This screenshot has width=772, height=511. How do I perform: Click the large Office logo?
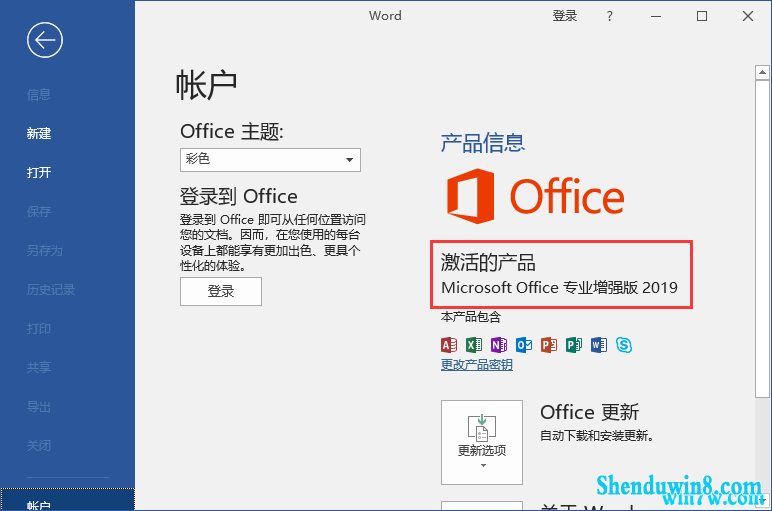[x=535, y=196]
